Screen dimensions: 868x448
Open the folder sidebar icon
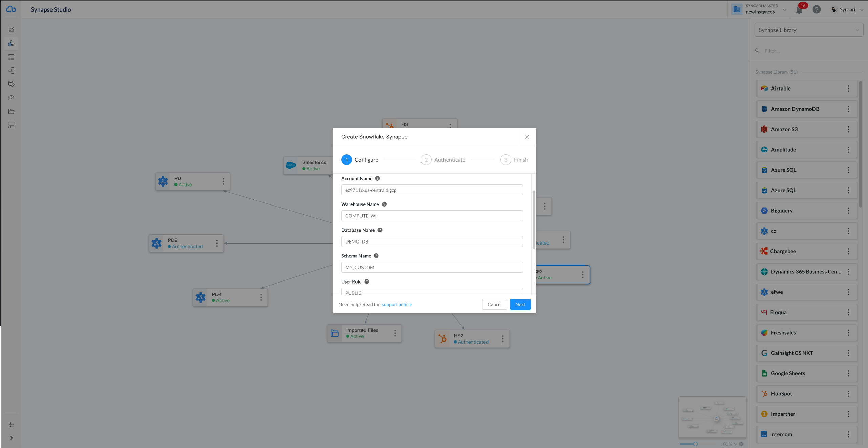[11, 111]
